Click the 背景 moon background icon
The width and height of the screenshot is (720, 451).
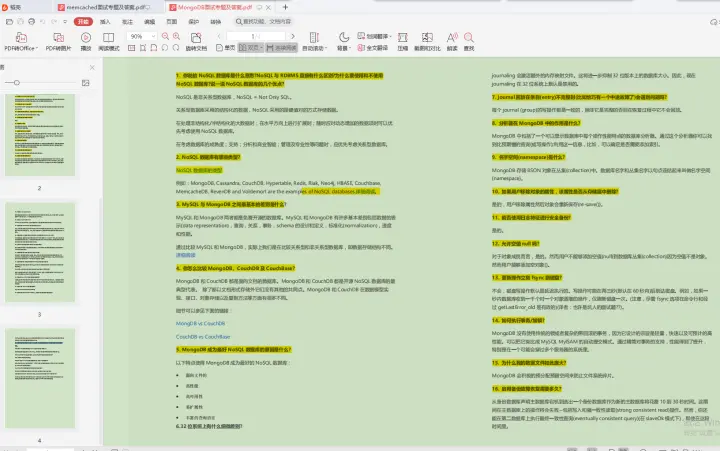coord(343,37)
